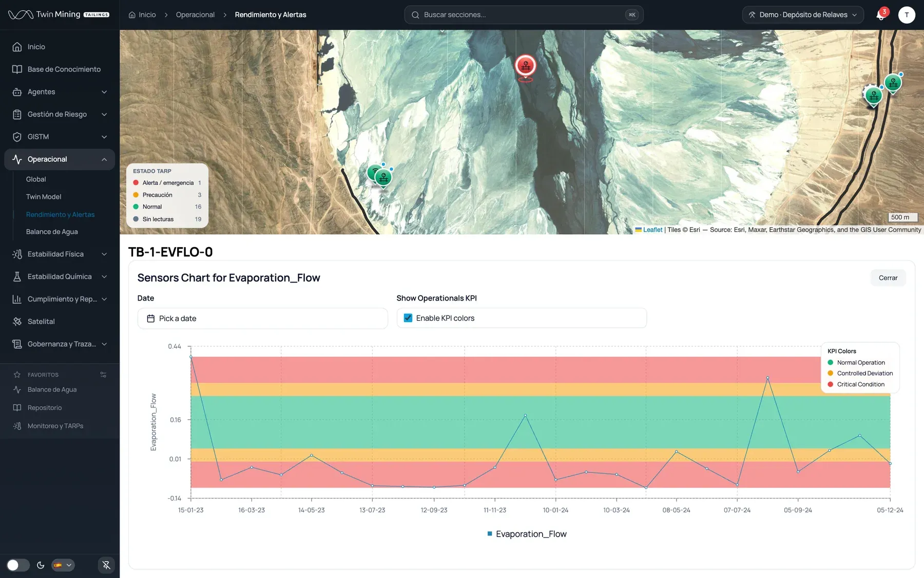This screenshot has width=924, height=578.
Task: Click the Base de Conocimiento book icon
Action: point(17,69)
